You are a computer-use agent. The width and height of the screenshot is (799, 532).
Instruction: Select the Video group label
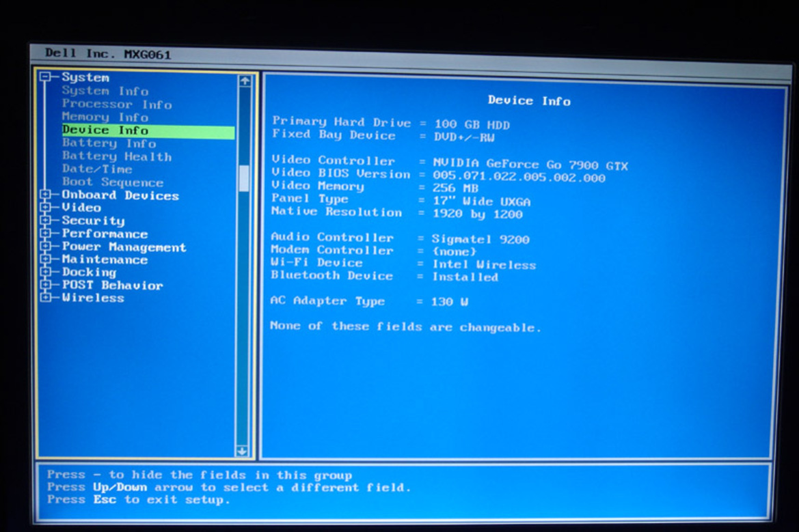pyautogui.click(x=81, y=207)
